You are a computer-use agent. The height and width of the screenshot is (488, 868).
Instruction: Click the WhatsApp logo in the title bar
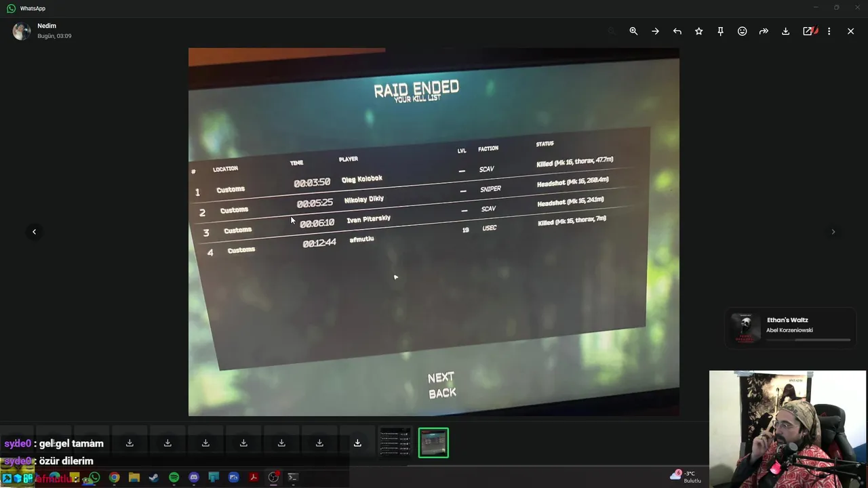point(11,8)
